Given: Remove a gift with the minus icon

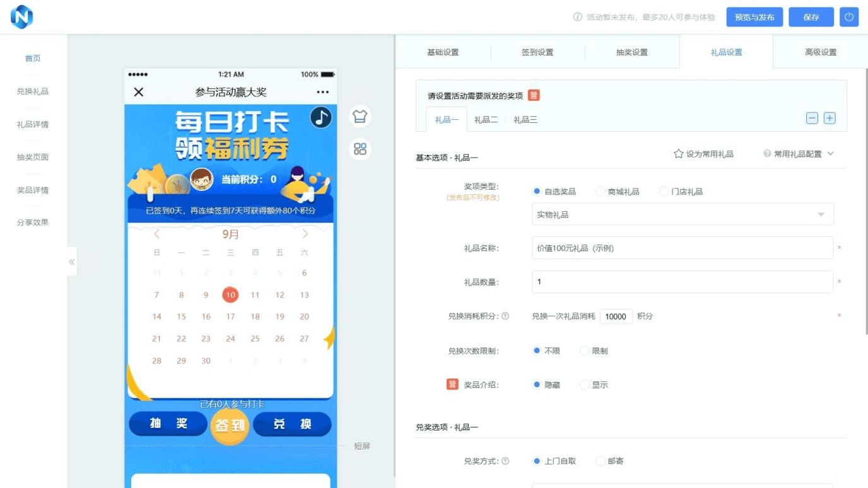Looking at the screenshot, I should click(812, 118).
